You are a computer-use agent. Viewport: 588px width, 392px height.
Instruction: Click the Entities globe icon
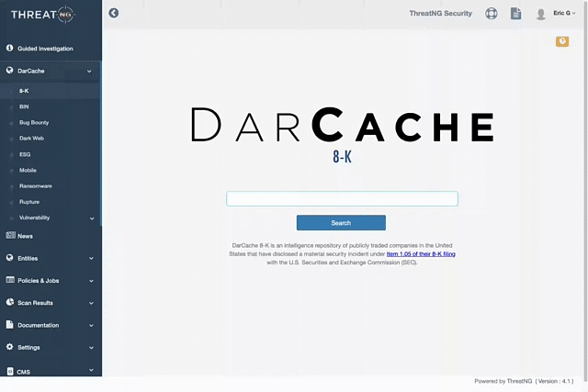9,258
